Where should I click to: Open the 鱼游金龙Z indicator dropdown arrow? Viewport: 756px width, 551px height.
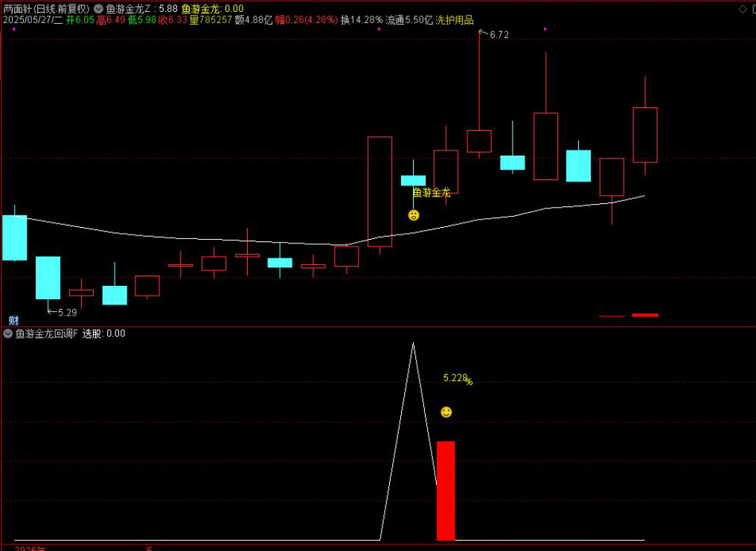pyautogui.click(x=98, y=9)
